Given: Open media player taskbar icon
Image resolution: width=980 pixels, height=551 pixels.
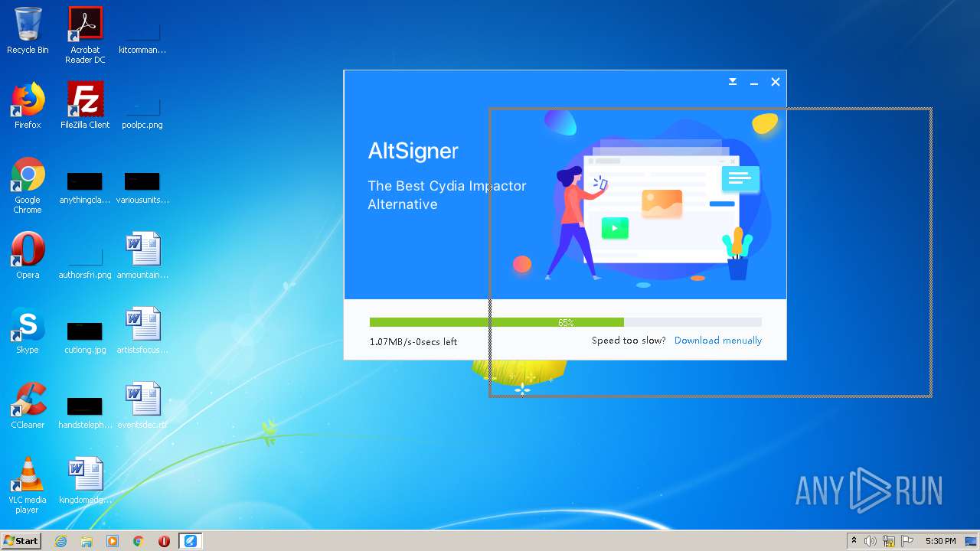Looking at the screenshot, I should pyautogui.click(x=113, y=541).
